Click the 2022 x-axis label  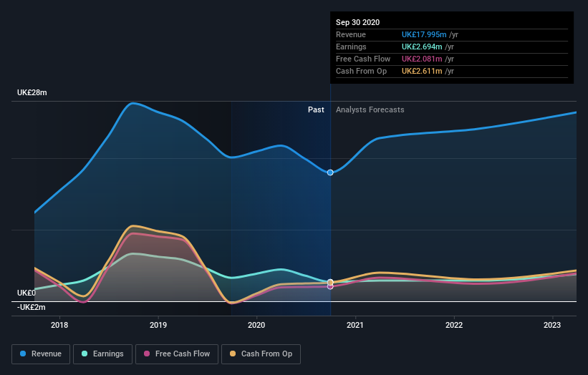454,325
